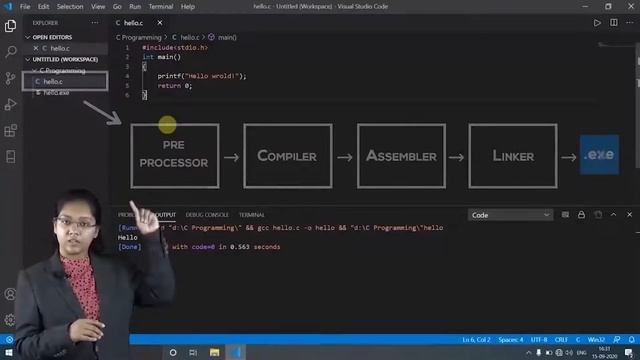Click the feedback icon in status bar
The height and width of the screenshot is (360, 640).
[x=617, y=340]
